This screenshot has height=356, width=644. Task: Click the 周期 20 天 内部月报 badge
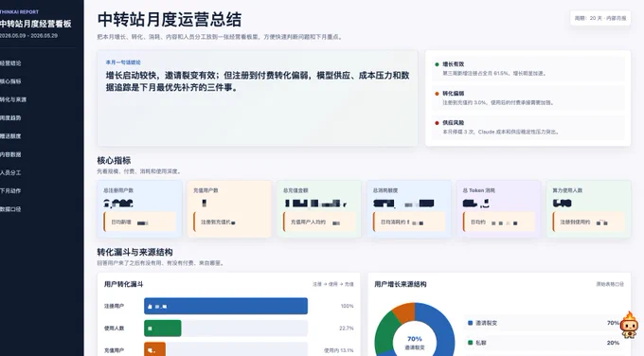600,18
